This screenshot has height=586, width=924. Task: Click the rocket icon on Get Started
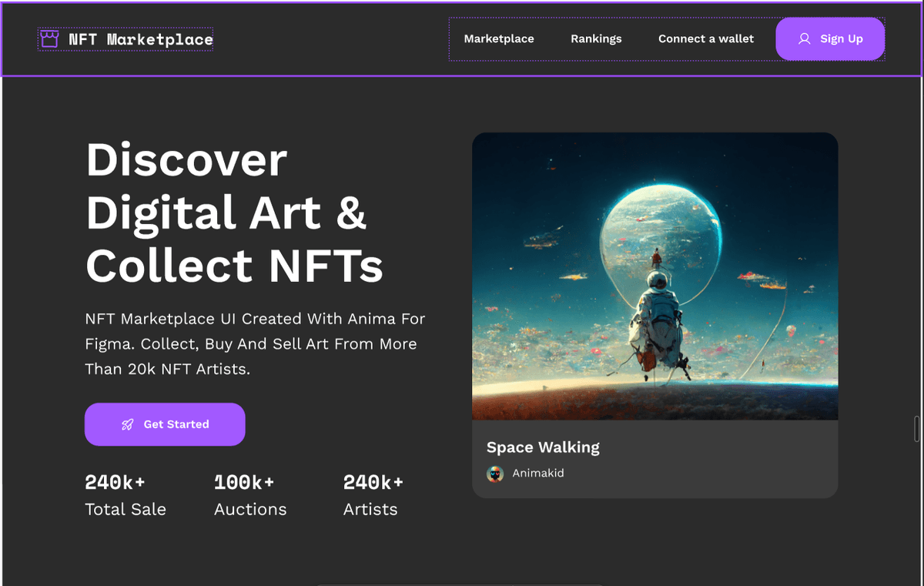pos(128,424)
